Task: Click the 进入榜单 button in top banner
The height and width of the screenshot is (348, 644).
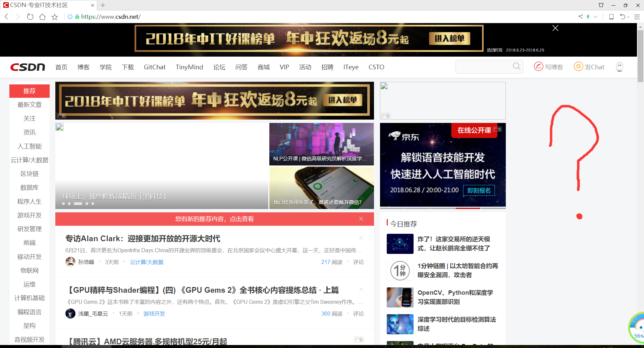Action: pyautogui.click(x=449, y=39)
